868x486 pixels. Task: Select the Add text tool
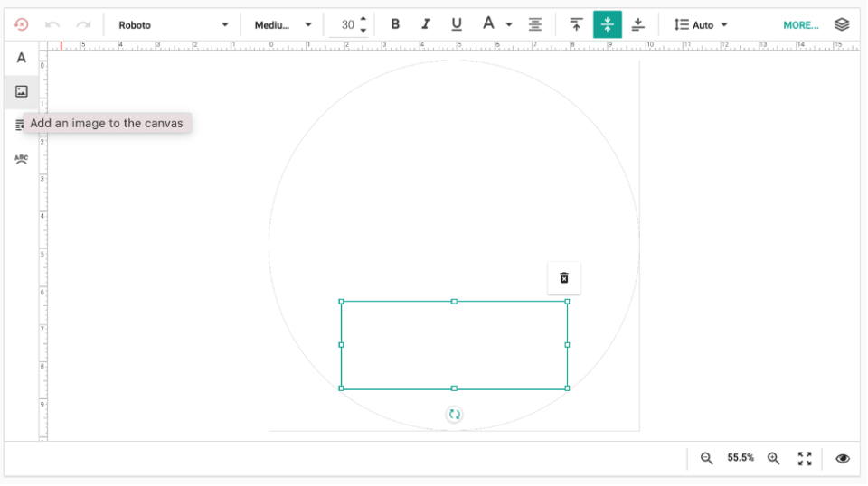point(21,58)
